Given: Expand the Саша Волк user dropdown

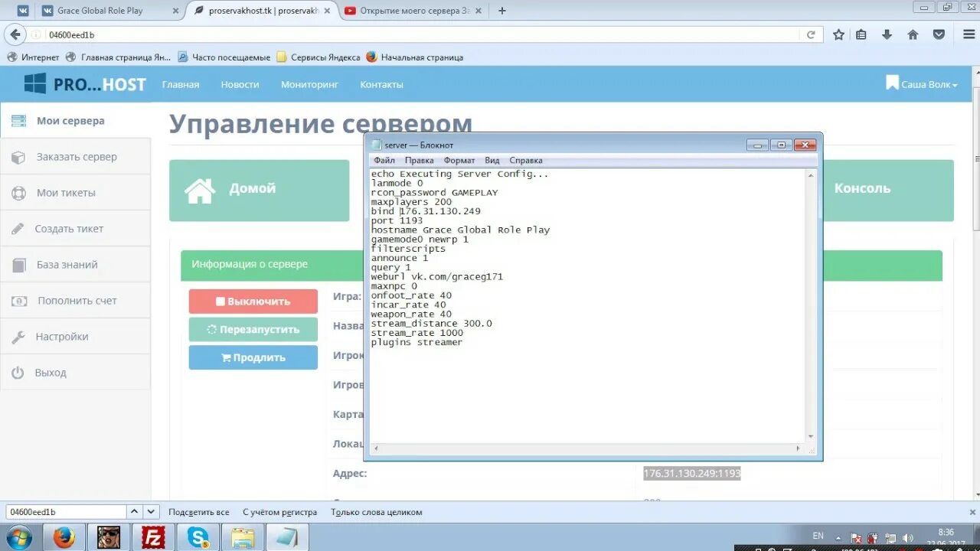Looking at the screenshot, I should point(922,84).
